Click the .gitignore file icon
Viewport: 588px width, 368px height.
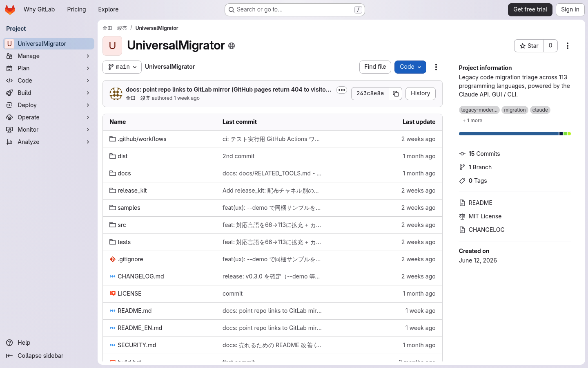pos(113,259)
